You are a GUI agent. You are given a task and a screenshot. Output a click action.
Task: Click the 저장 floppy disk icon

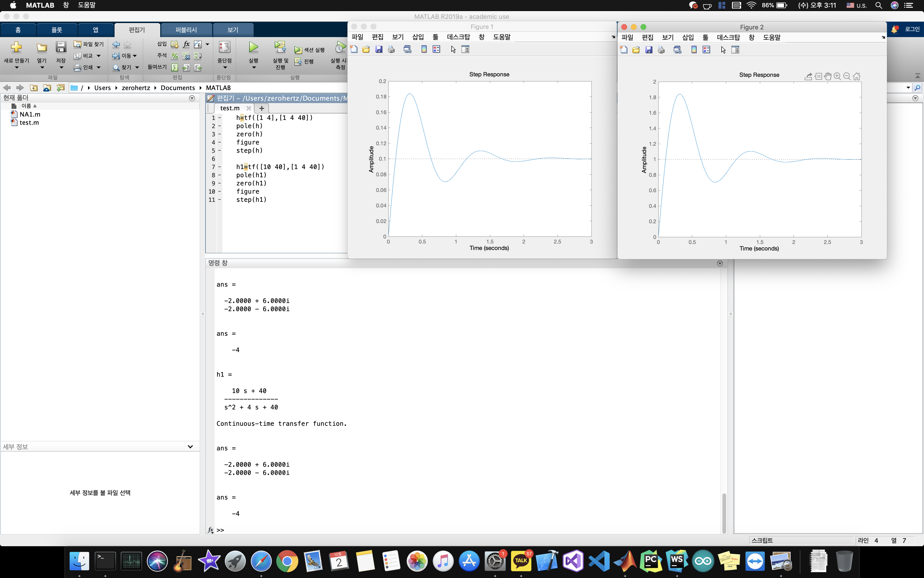tap(61, 47)
